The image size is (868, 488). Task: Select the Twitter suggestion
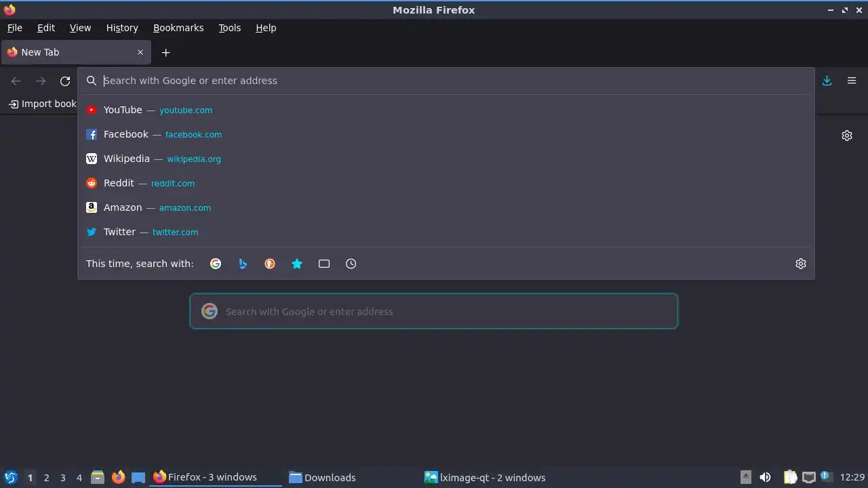(446, 232)
